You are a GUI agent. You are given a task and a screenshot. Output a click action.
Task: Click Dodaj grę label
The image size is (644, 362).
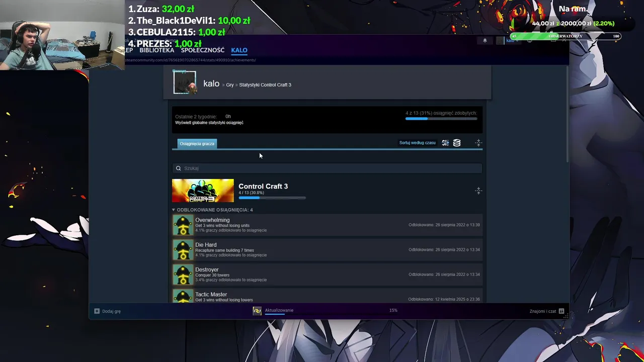pyautogui.click(x=111, y=311)
